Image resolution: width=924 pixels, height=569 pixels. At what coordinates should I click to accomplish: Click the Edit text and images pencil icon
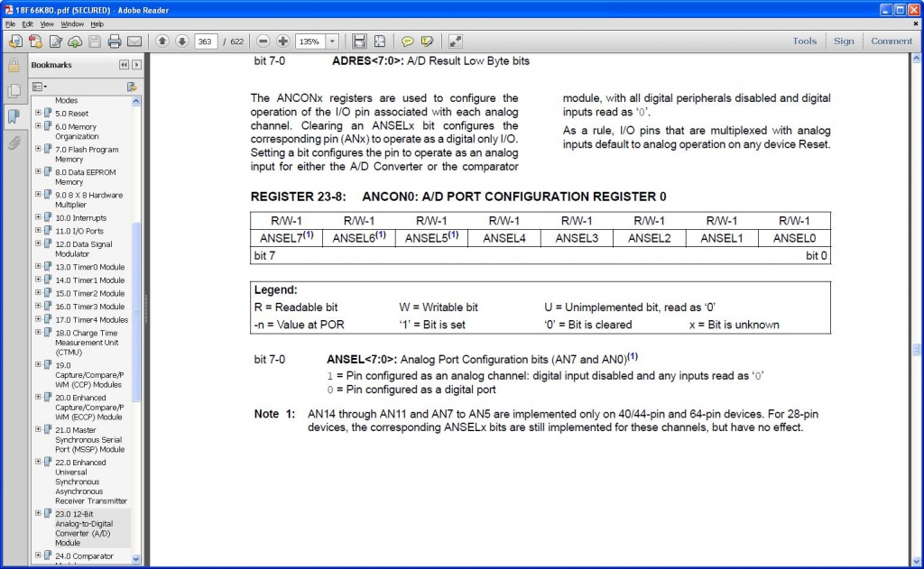[55, 41]
